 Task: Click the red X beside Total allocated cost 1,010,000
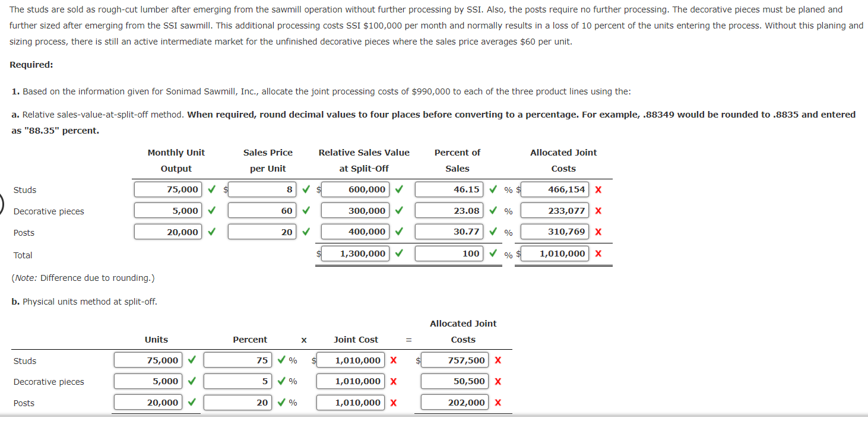tap(598, 254)
